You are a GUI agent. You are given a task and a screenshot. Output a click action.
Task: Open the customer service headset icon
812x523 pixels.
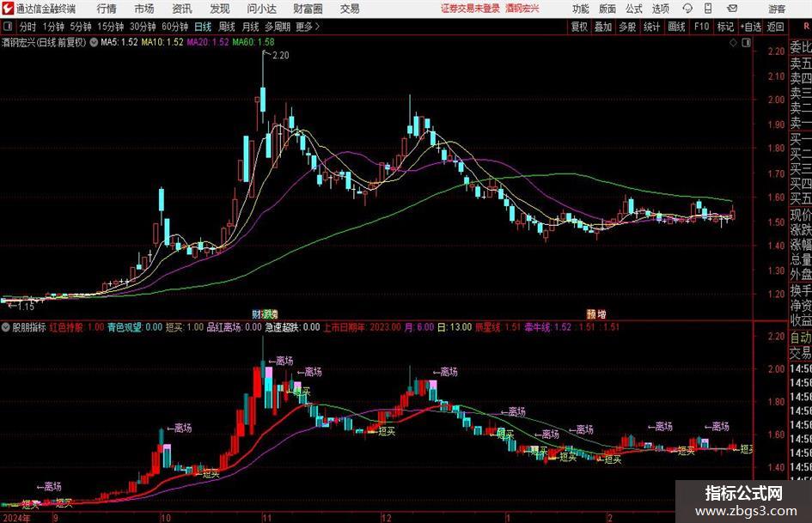(687, 9)
